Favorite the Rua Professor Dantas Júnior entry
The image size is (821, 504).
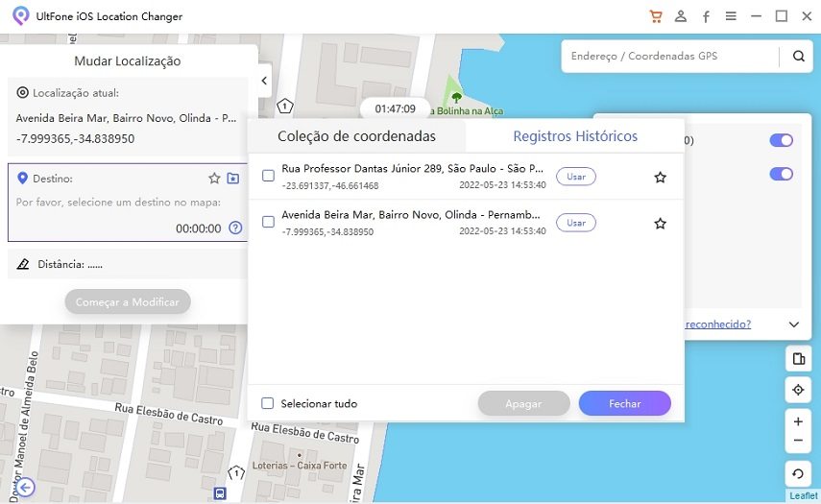(x=661, y=177)
